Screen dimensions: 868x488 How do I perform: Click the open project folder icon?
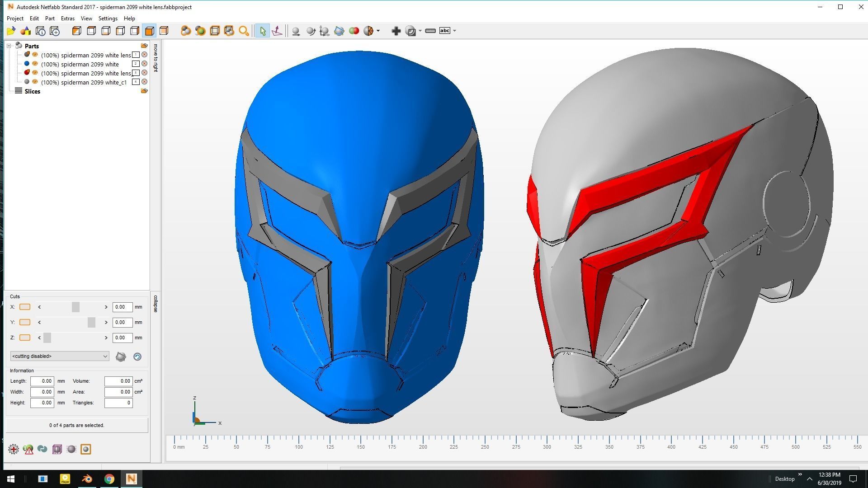11,31
